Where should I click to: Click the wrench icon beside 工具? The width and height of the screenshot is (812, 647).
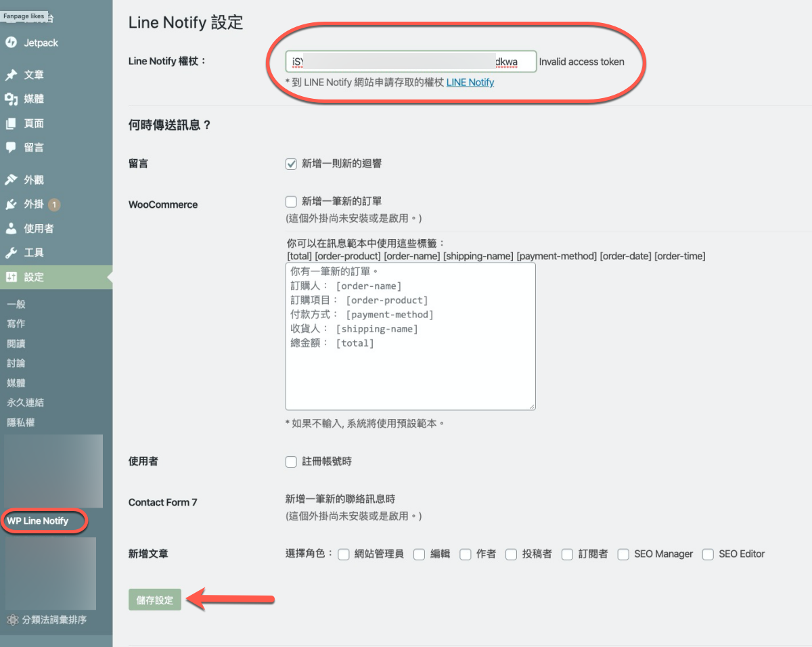[11, 252]
